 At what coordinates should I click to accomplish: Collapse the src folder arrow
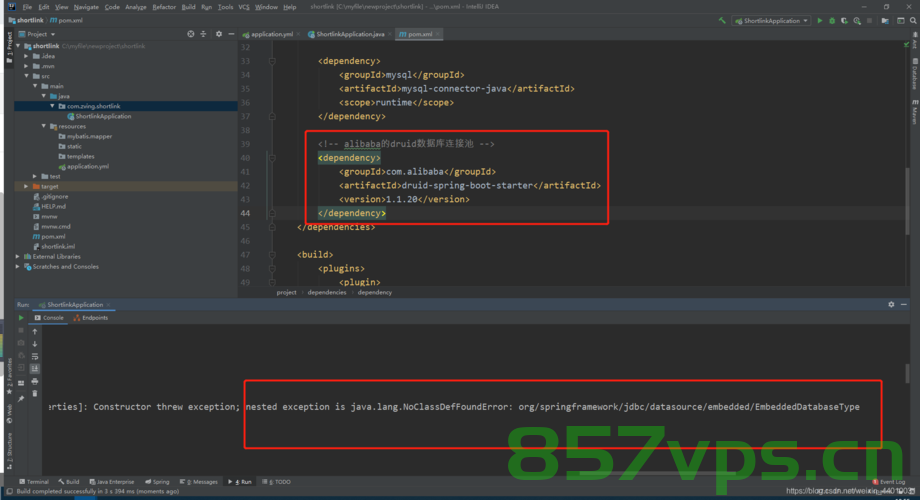[26, 76]
